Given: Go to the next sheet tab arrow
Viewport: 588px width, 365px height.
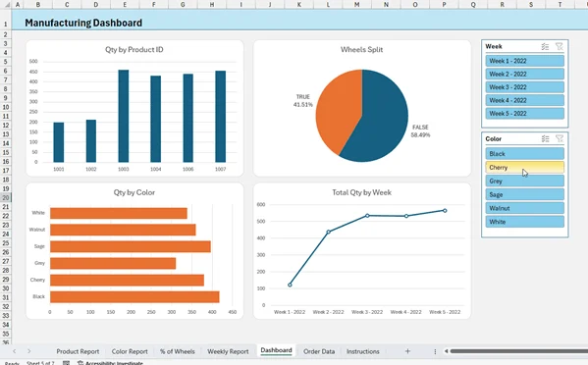Looking at the screenshot, I should 28,351.
